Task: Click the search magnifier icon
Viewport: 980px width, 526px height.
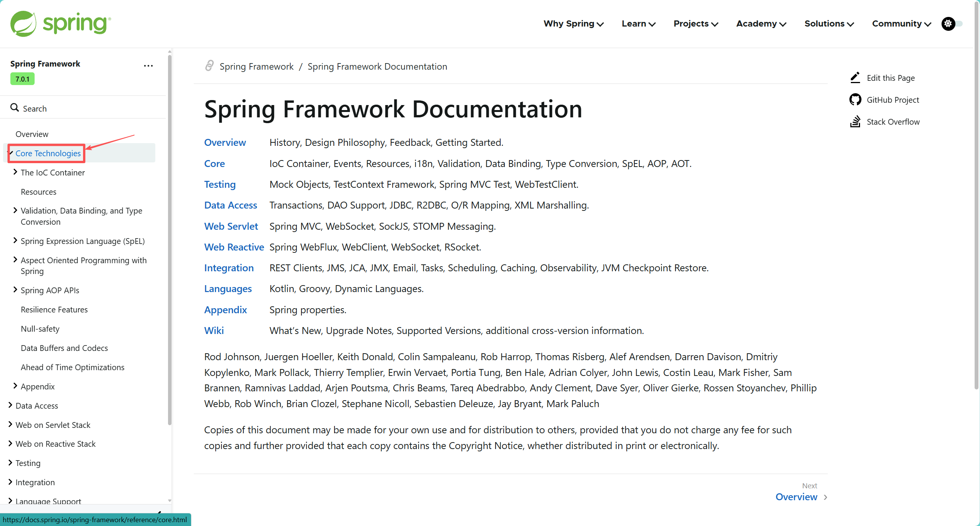Action: (15, 108)
